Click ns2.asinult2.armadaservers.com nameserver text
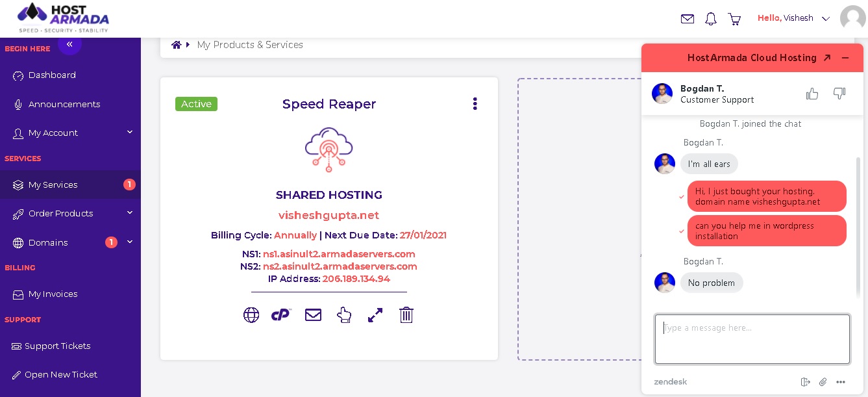 [340, 266]
